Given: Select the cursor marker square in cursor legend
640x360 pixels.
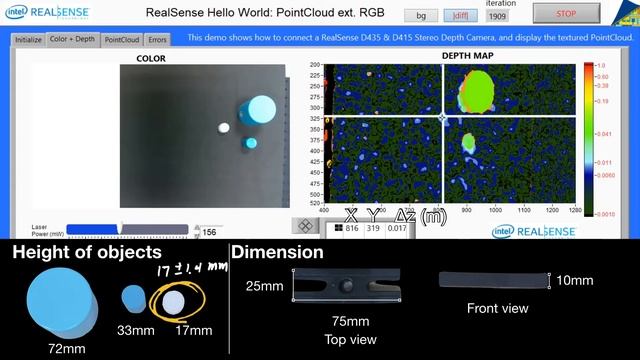Looking at the screenshot, I should point(338,228).
